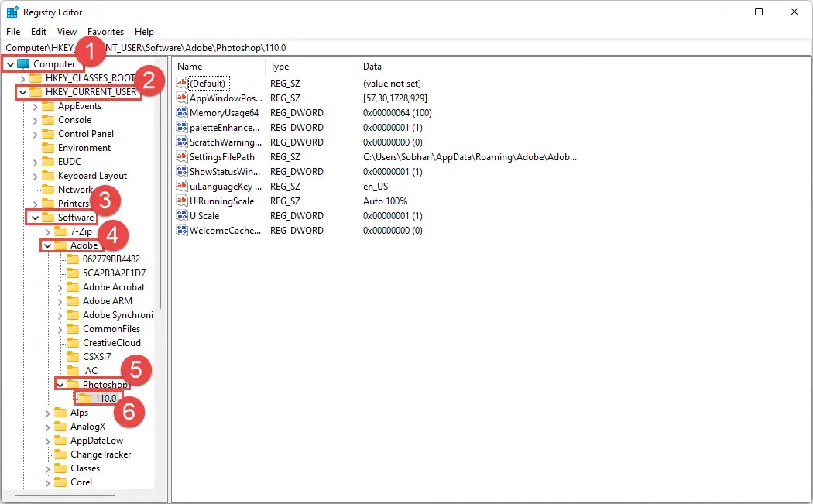813x504 pixels.
Task: Click the Corel folder icon
Action: pos(60,482)
